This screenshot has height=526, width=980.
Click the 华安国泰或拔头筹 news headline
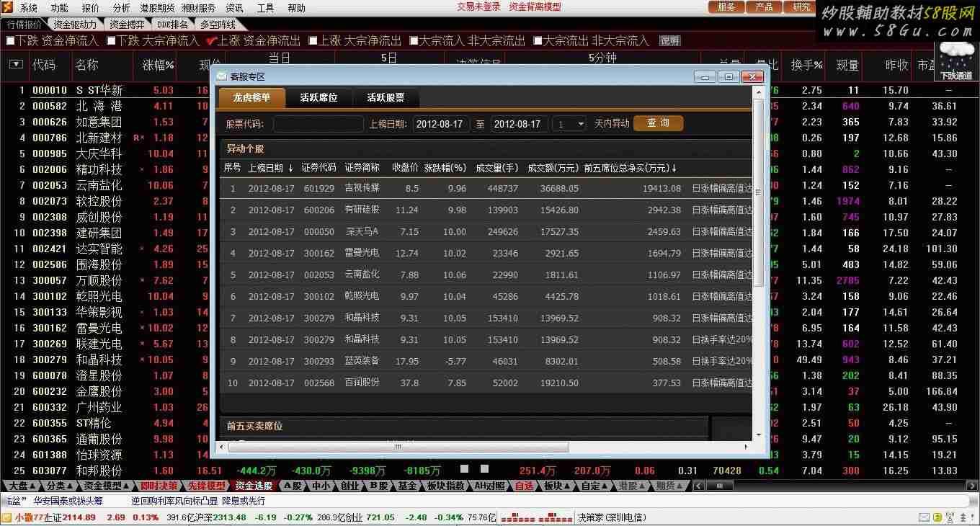(68, 502)
